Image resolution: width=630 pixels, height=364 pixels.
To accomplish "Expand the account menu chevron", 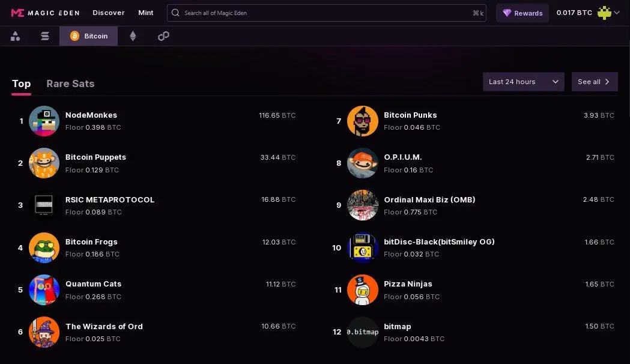I will pyautogui.click(x=617, y=13).
